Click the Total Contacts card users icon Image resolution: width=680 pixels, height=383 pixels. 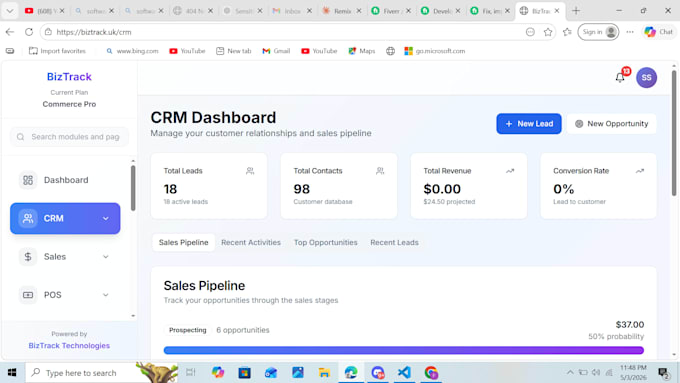pyautogui.click(x=380, y=171)
